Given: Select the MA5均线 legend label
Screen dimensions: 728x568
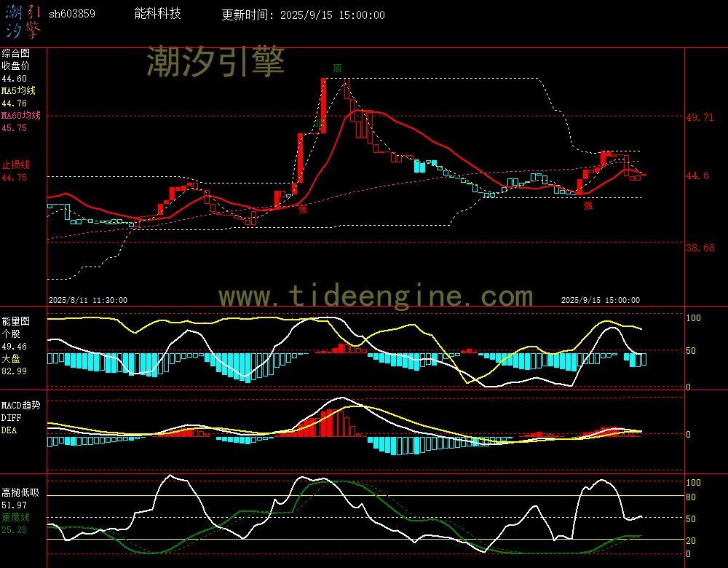Looking at the screenshot, I should (19, 90).
